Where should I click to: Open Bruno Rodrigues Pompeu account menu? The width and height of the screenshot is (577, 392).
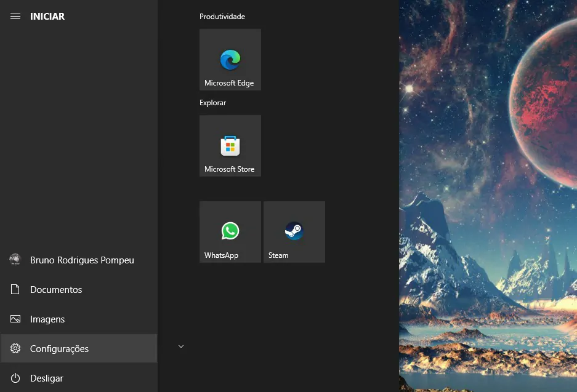click(x=79, y=260)
